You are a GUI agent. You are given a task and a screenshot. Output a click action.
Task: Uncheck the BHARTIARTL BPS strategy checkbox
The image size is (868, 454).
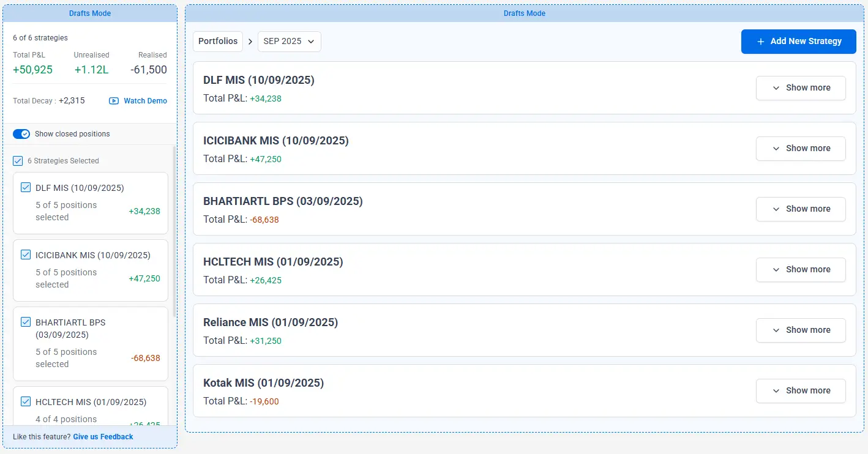click(26, 322)
